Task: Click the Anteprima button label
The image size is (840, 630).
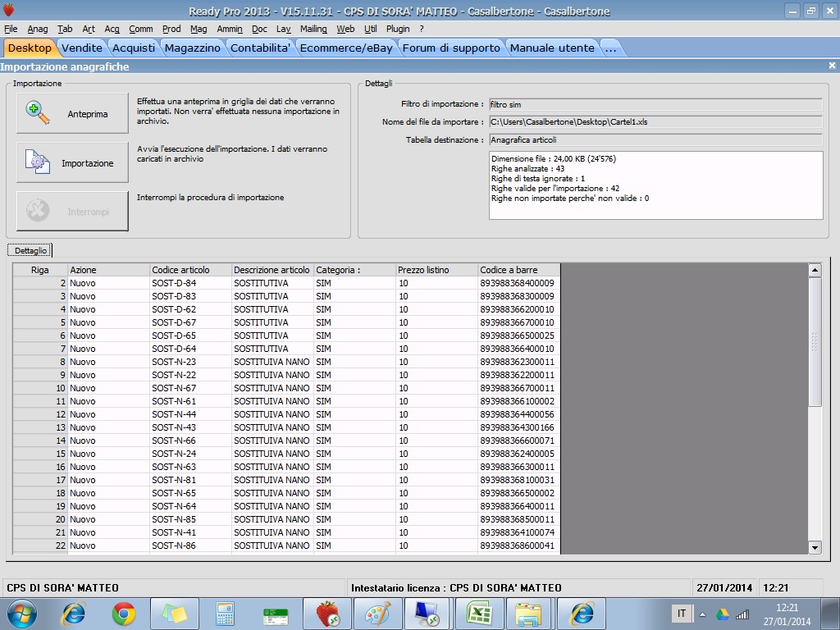Action: pyautogui.click(x=87, y=114)
